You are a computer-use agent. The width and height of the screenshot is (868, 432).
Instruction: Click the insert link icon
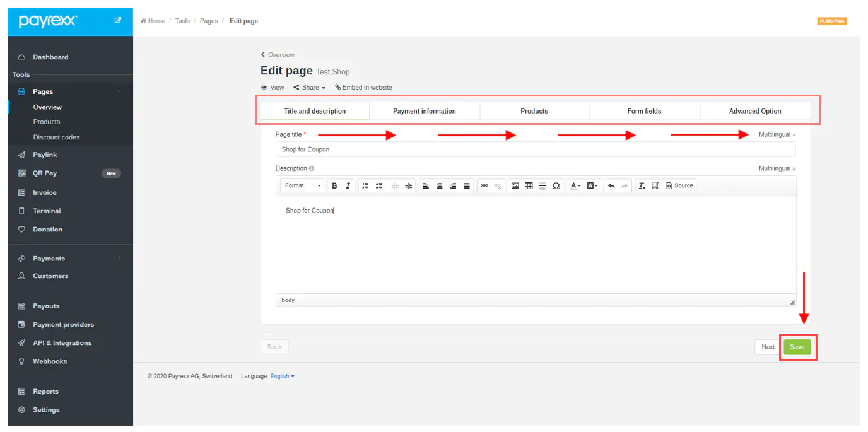click(x=484, y=185)
